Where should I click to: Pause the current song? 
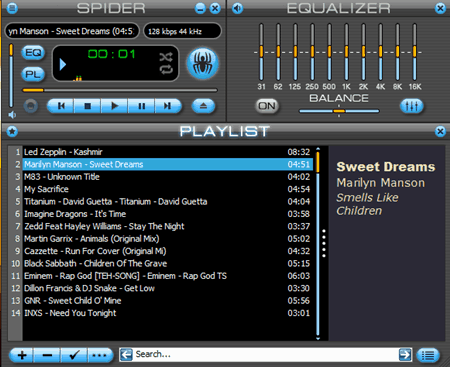(141, 106)
